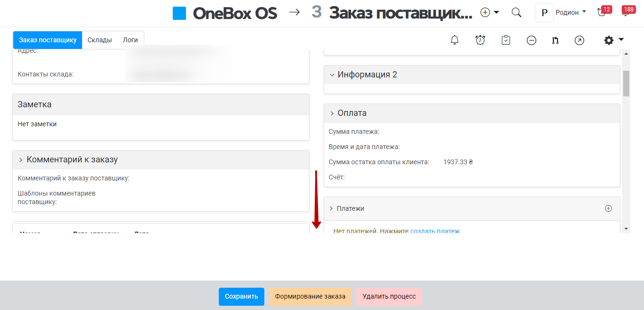Click the blue Сохранить button
Image resolution: width=644 pixels, height=310 pixels.
click(x=241, y=297)
